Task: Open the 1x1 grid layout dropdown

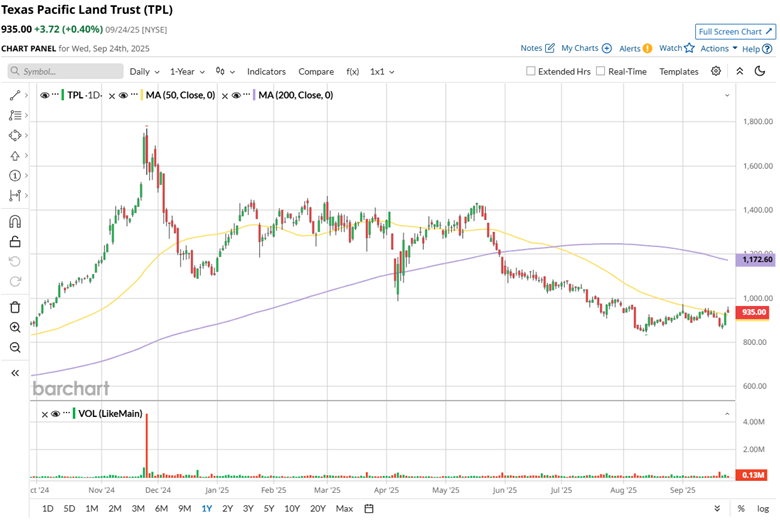Action: point(382,72)
